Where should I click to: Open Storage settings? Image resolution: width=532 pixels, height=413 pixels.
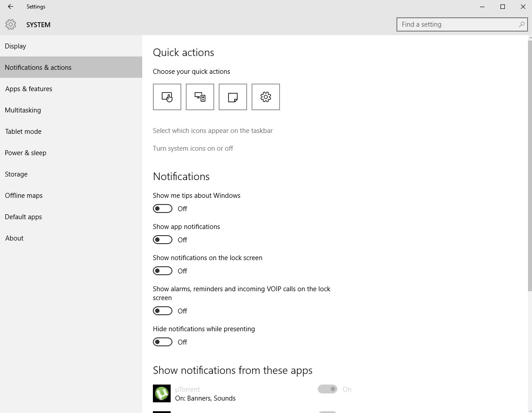(x=71, y=174)
